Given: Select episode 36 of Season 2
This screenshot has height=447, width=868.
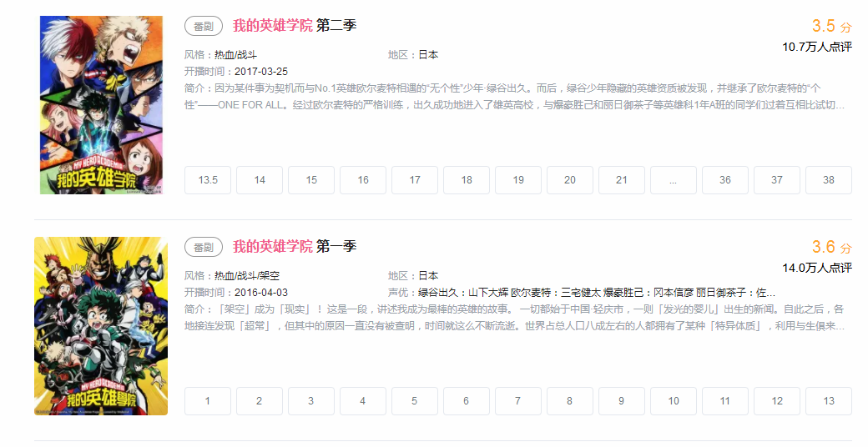Looking at the screenshot, I should (x=725, y=180).
